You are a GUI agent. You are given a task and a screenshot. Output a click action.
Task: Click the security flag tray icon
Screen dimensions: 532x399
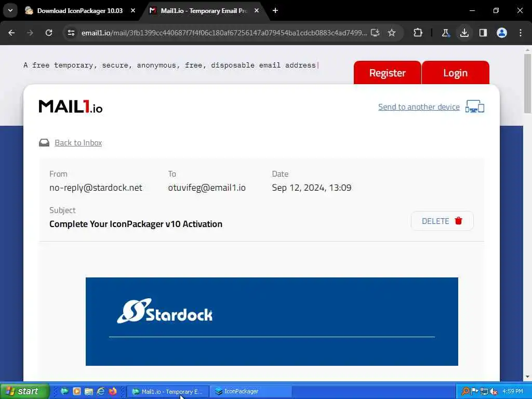point(475,391)
